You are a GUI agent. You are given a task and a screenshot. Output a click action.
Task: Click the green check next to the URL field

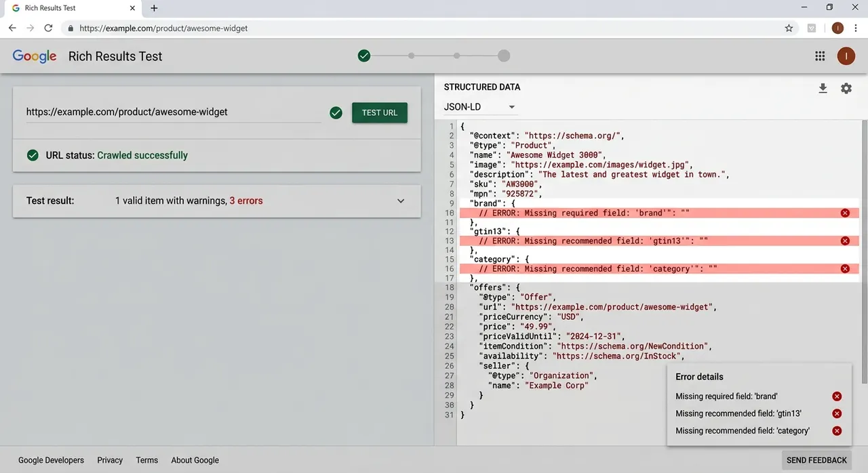336,112
